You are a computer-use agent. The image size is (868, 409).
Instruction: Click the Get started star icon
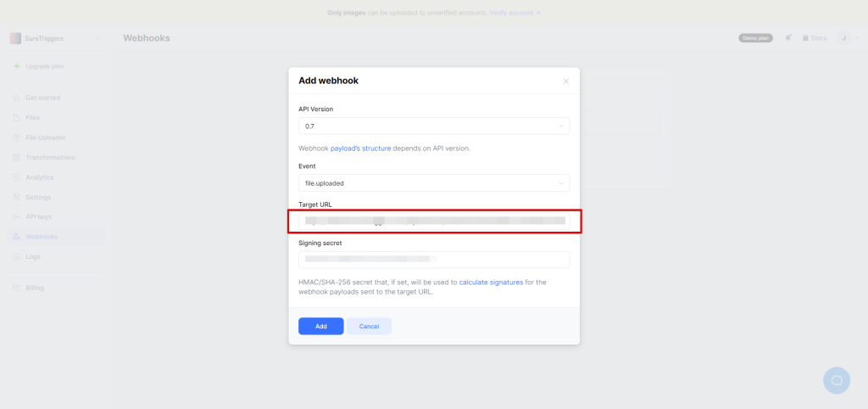(17, 98)
